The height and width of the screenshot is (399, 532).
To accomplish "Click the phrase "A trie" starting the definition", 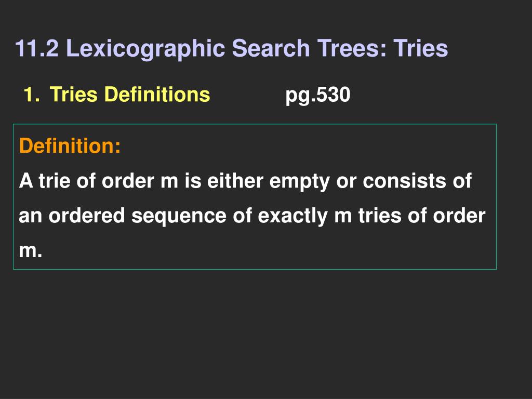I will click(x=45, y=180).
